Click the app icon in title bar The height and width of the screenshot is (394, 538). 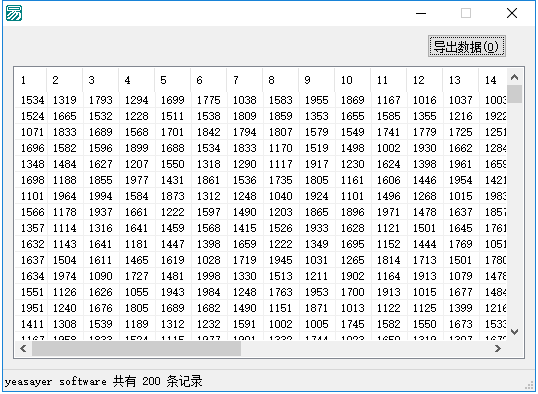14,13
